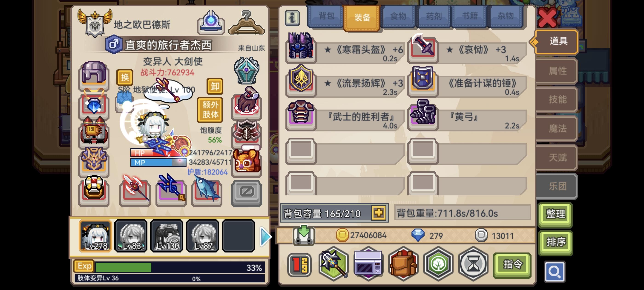The image size is (644, 290).
Task: Tap the microwave cooking icon
Action: pyautogui.click(x=368, y=264)
